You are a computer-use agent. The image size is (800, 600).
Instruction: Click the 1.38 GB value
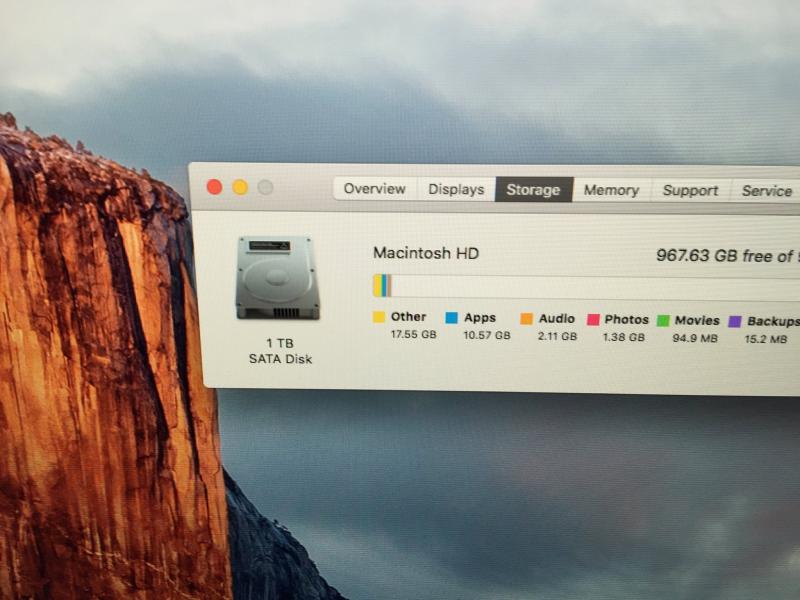(624, 337)
